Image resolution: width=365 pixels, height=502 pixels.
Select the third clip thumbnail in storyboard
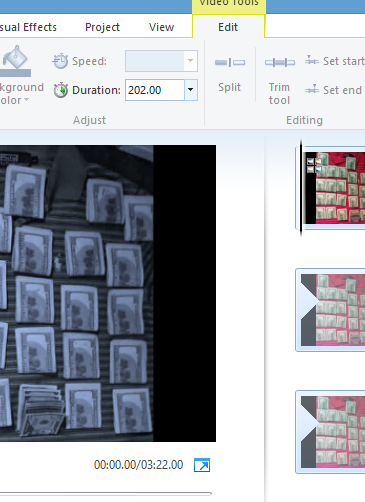[x=331, y=432]
